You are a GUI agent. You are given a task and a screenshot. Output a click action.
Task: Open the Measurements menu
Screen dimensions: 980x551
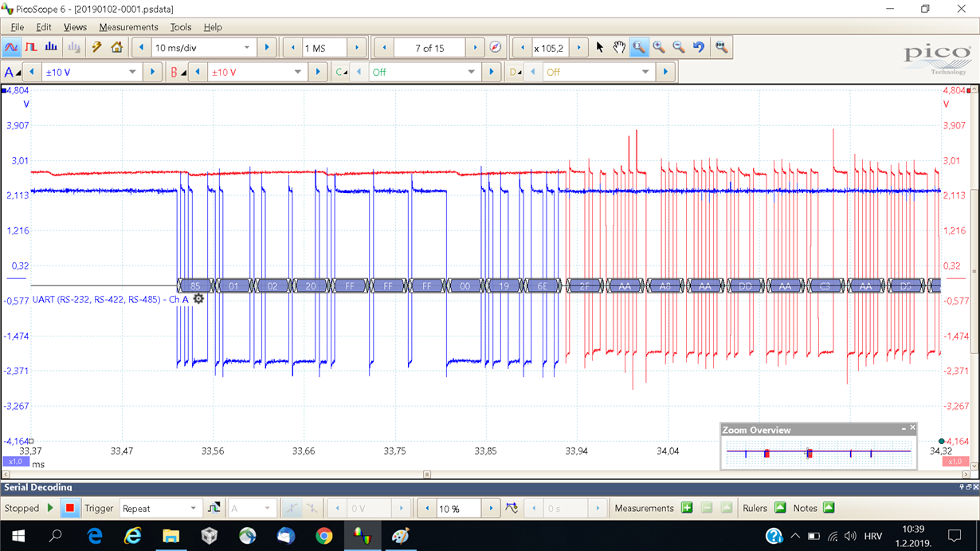(x=128, y=27)
